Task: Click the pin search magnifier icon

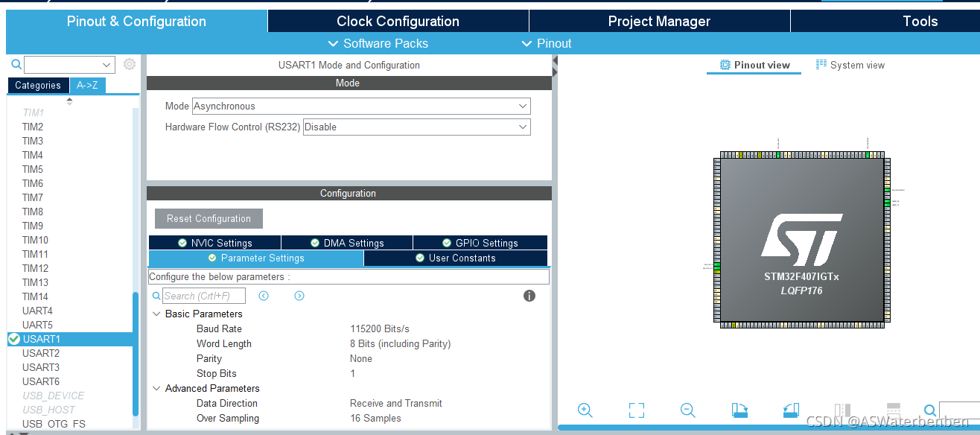Action: click(930, 410)
